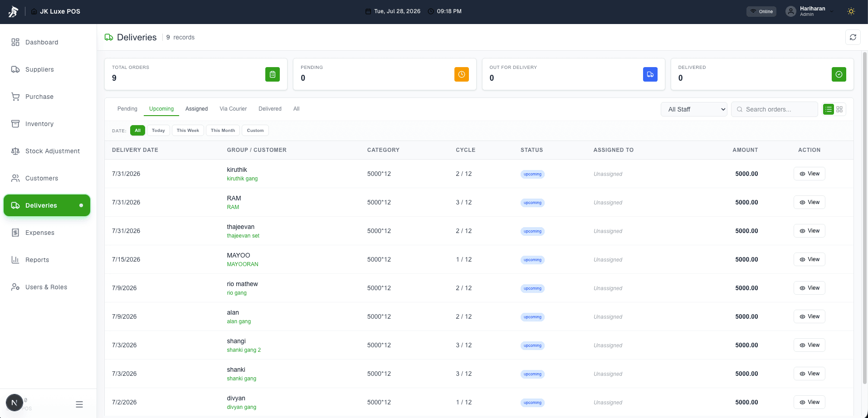Click the Out For Delivery truck icon
This screenshot has height=418, width=868.
click(650, 74)
